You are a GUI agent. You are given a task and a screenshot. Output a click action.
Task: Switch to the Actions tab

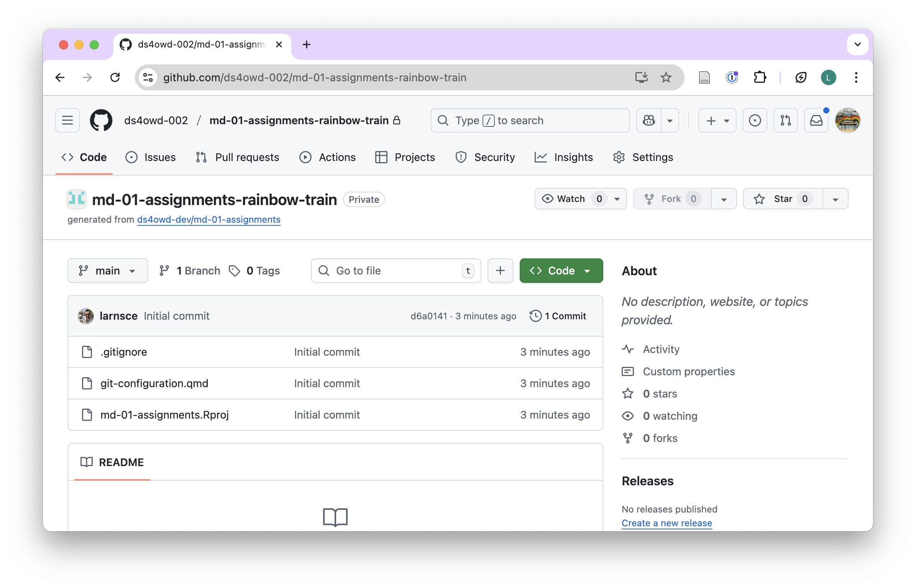click(x=328, y=157)
